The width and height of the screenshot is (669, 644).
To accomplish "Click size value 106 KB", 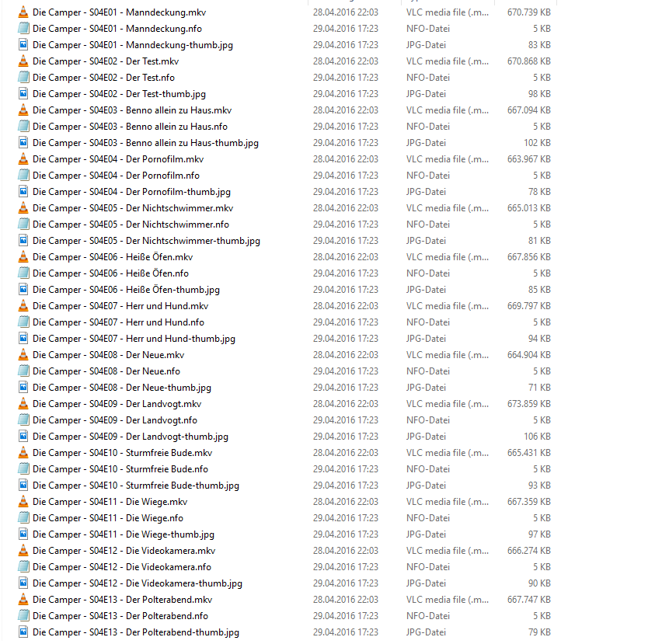I will (537, 437).
